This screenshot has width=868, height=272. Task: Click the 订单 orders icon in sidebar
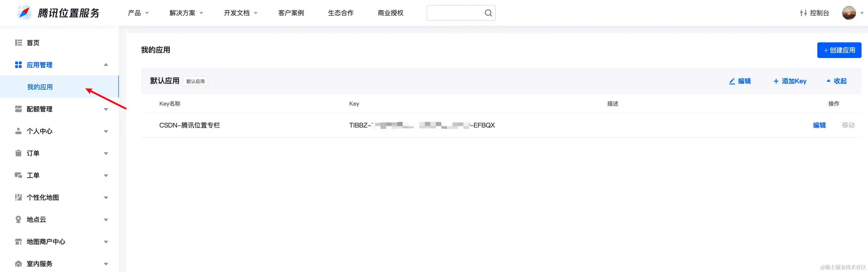[x=18, y=153]
